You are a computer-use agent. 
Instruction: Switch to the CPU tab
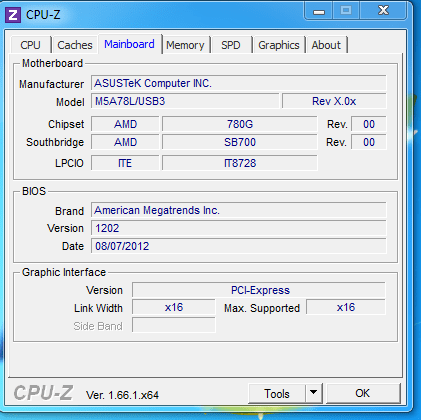click(x=31, y=45)
